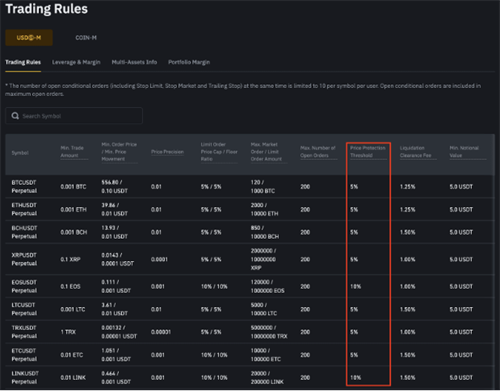Click EOSUSDT 0.111 / 0.001 USDT price cell
The width and height of the screenshot is (500, 391).
(x=116, y=287)
